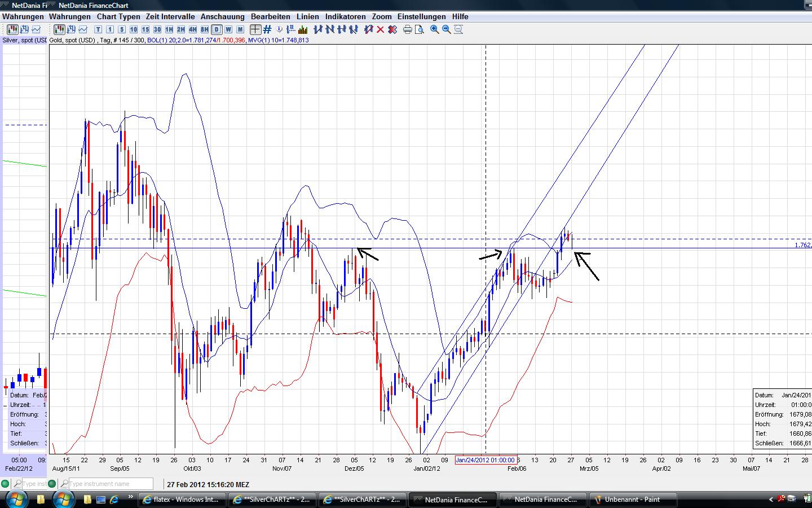Toggle the crosshair cursor button
The width and height of the screenshot is (812, 508).
pyautogui.click(x=255, y=29)
